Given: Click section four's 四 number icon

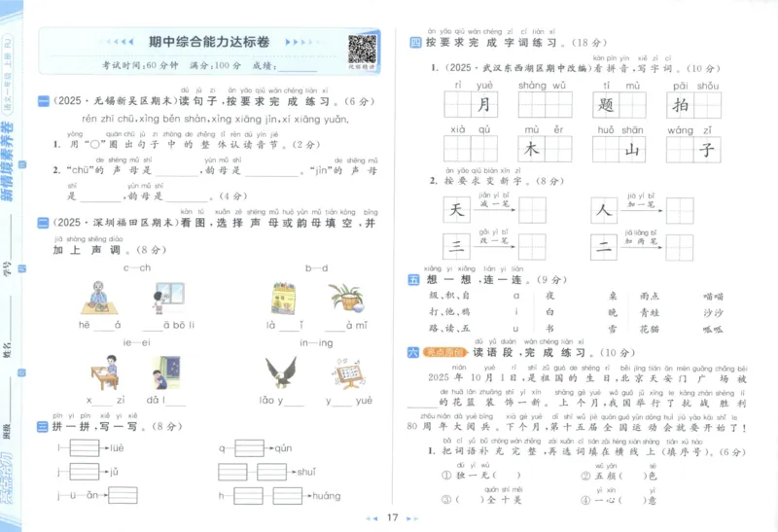Looking at the screenshot, I should [x=415, y=43].
